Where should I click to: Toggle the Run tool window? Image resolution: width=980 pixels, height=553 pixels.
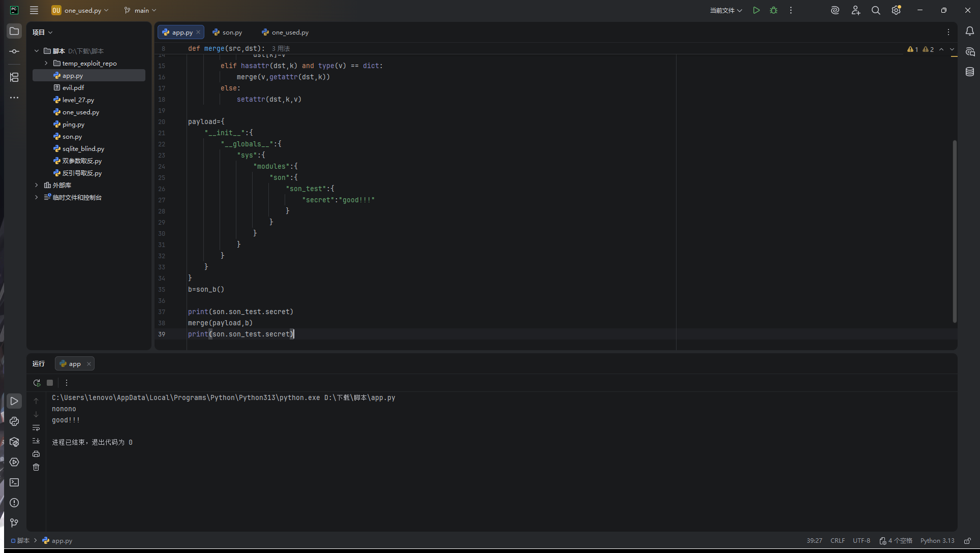pos(14,401)
